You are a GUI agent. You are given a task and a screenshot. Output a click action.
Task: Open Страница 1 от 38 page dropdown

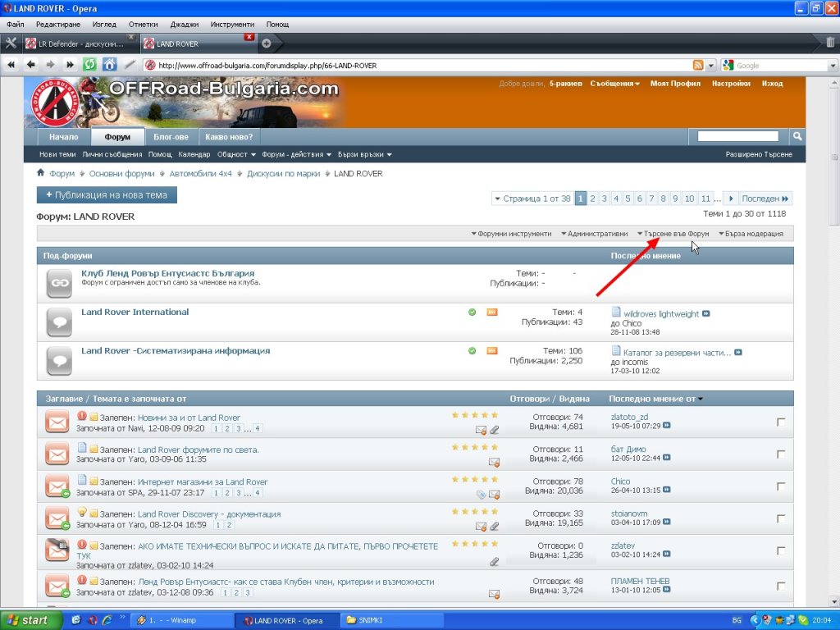point(532,199)
